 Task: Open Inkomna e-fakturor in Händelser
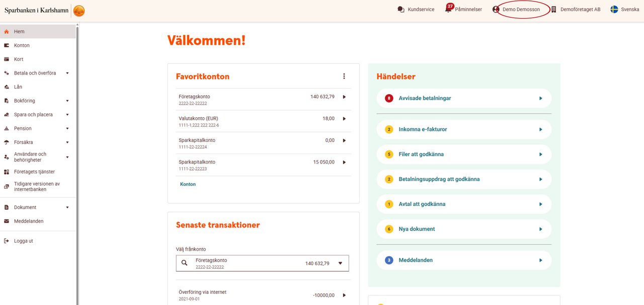463,129
